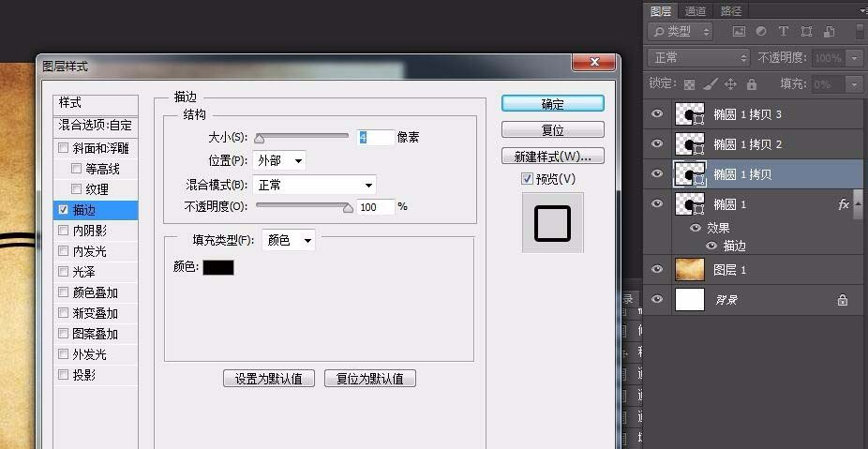This screenshot has height=449, width=868.
Task: Hide the 背景 layer
Action: click(x=657, y=299)
